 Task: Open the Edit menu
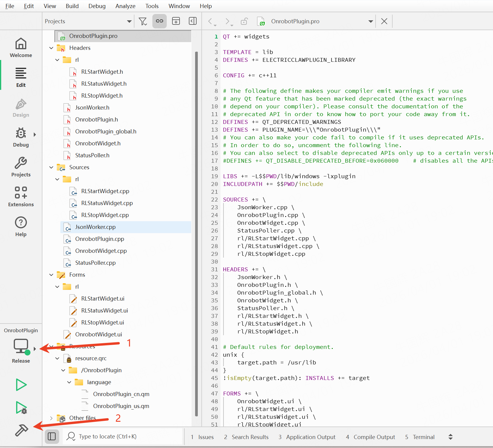coord(29,6)
